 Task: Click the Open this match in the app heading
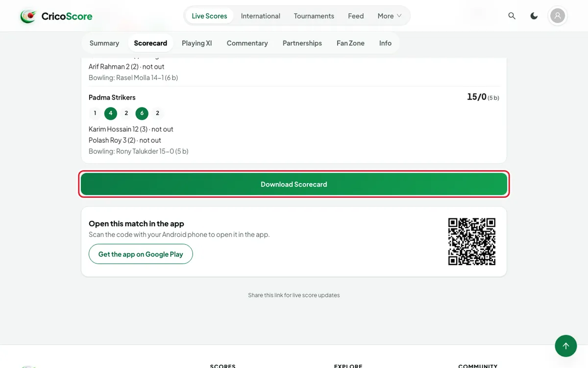pyautogui.click(x=136, y=224)
